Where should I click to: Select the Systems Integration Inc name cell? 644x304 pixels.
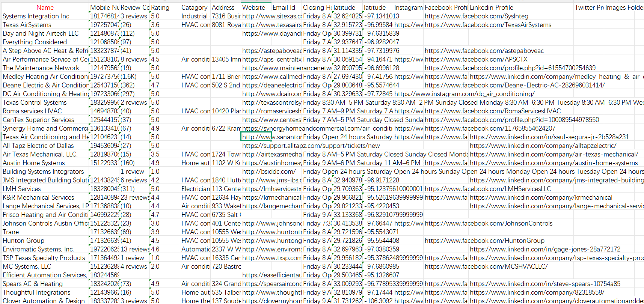click(x=36, y=16)
